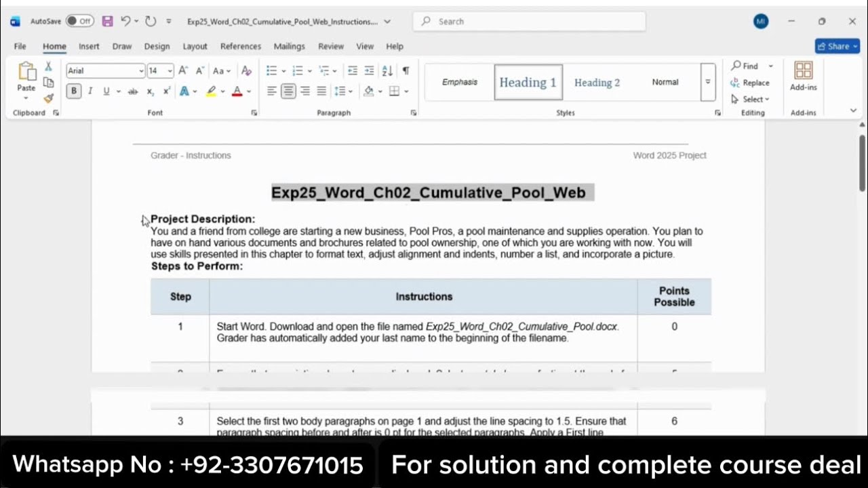868x488 pixels.
Task: Switch to the Layout tab
Action: point(195,46)
